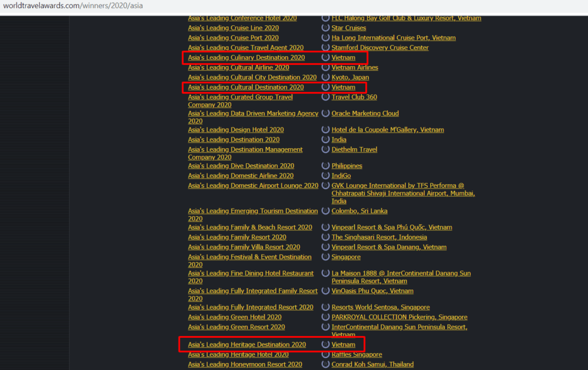Open Asia's Leading Fine Dining Hotel Restaurant
The height and width of the screenshot is (370, 588).
point(251,277)
